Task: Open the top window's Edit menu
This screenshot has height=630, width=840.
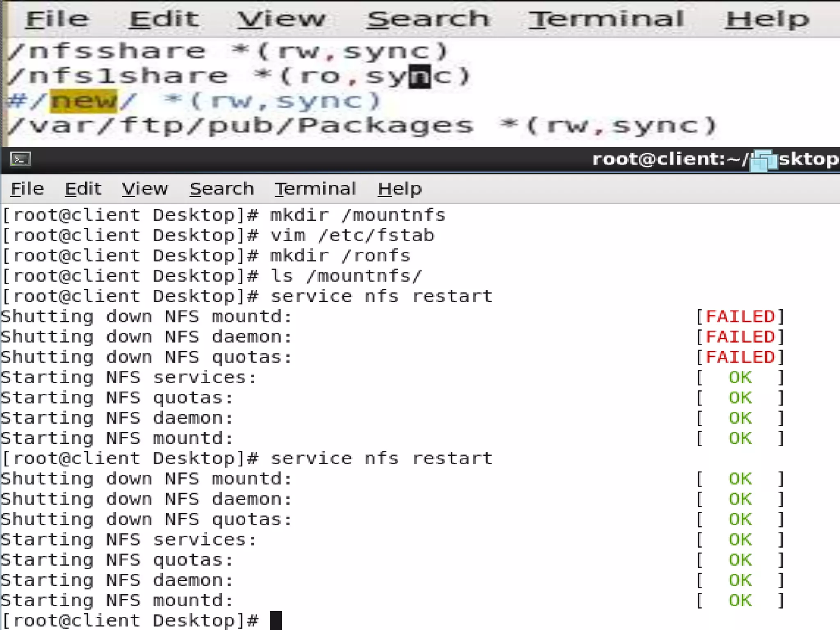Action: pos(164,19)
